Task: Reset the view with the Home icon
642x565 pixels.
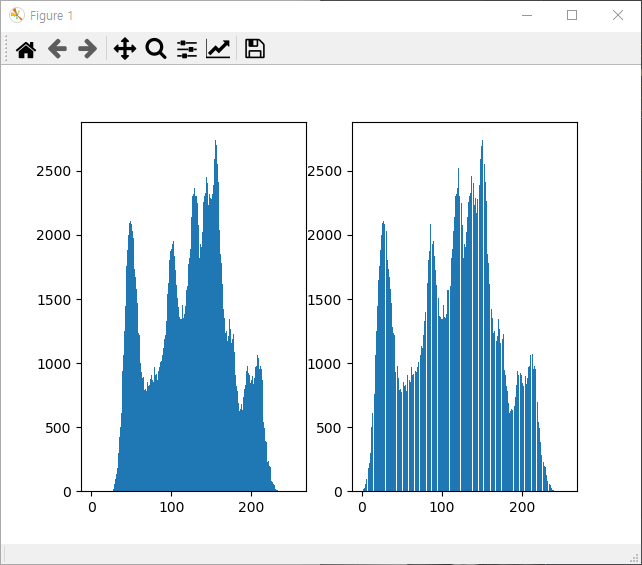Action: [x=26, y=49]
